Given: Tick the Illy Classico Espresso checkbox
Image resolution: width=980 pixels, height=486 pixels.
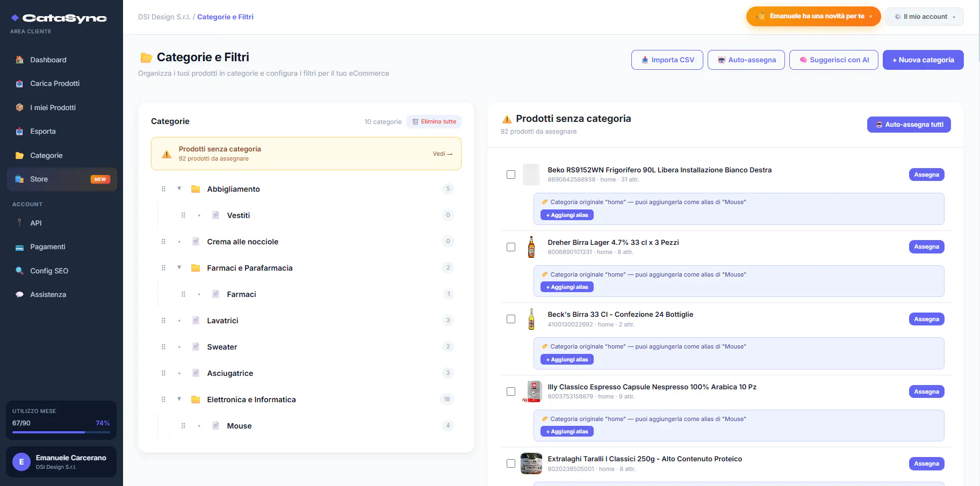Looking at the screenshot, I should click(511, 391).
